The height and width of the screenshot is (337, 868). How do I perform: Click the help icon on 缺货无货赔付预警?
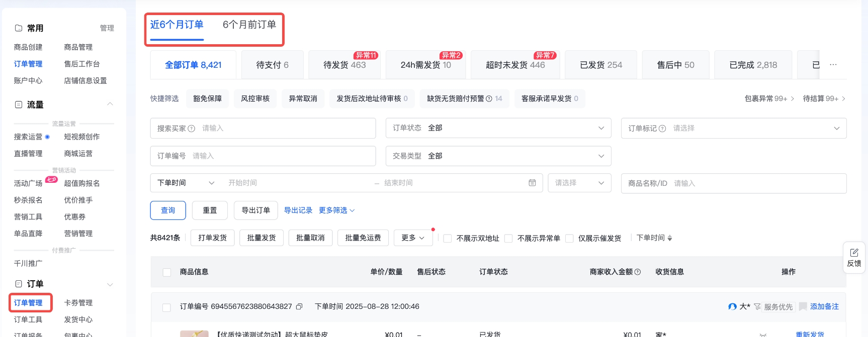[489, 99]
